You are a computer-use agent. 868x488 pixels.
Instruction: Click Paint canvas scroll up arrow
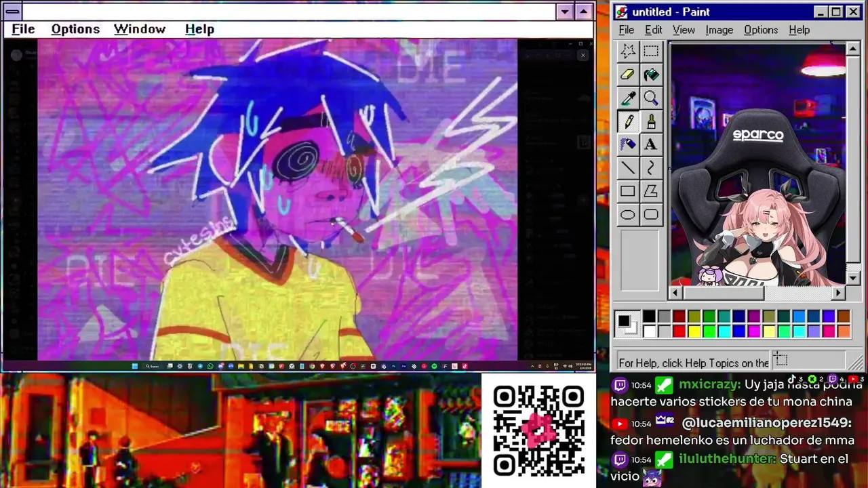click(x=853, y=49)
